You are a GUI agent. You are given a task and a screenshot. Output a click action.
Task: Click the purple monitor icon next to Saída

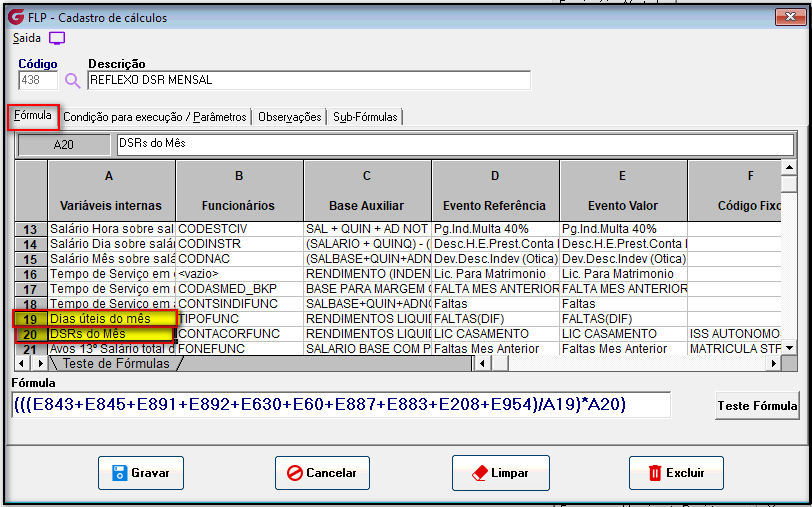click(x=57, y=38)
